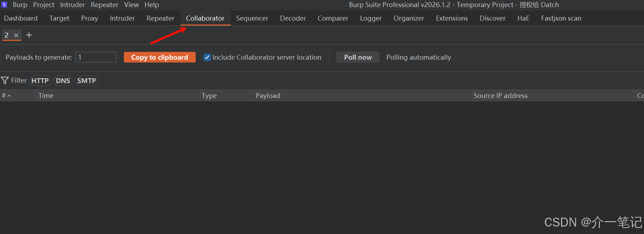Screen dimensions: 644x234
Task: Switch to the Organizer tab
Action: click(x=409, y=18)
